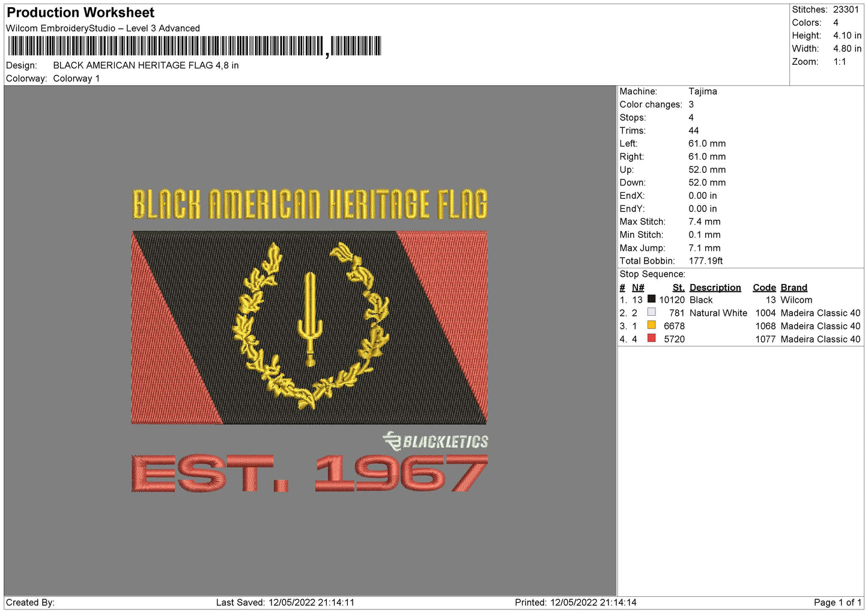Screen dimensions: 868x613
Task: Click the 'Created By:' label
Action: point(30,603)
